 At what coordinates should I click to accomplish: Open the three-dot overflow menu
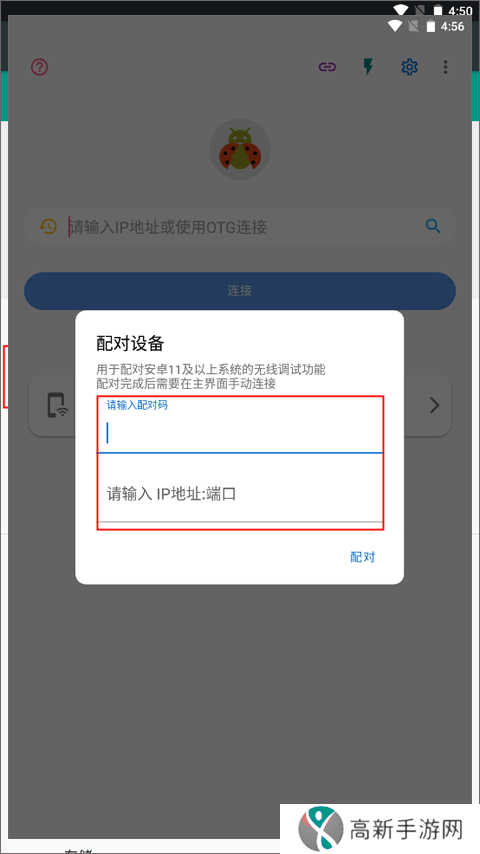point(446,67)
